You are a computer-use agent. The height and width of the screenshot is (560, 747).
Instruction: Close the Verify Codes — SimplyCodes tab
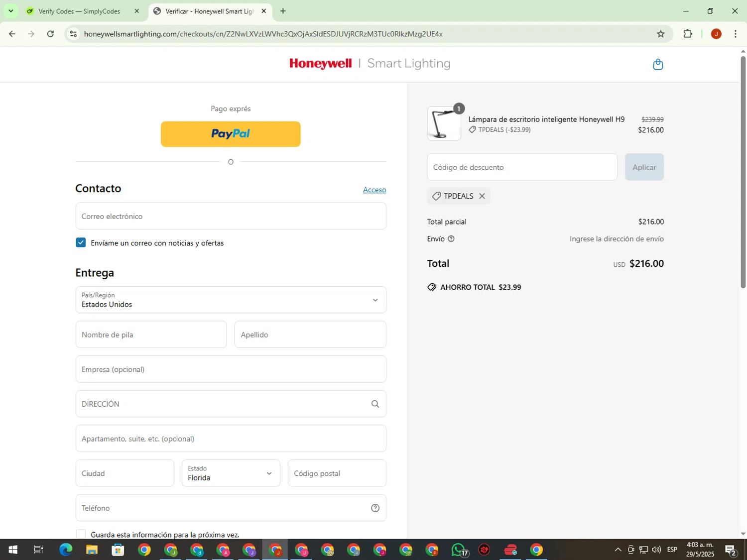[136, 11]
